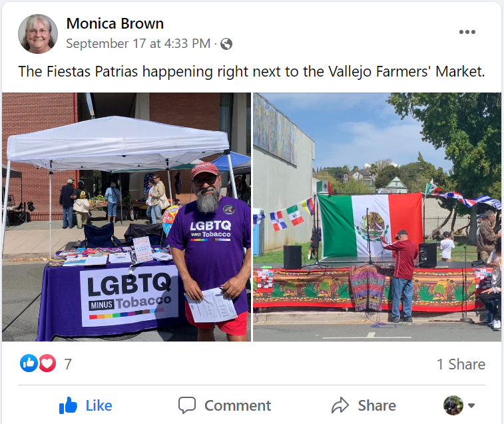
Task: Open the LGBTQ Minus Tobacco booth photo
Action: click(126, 217)
